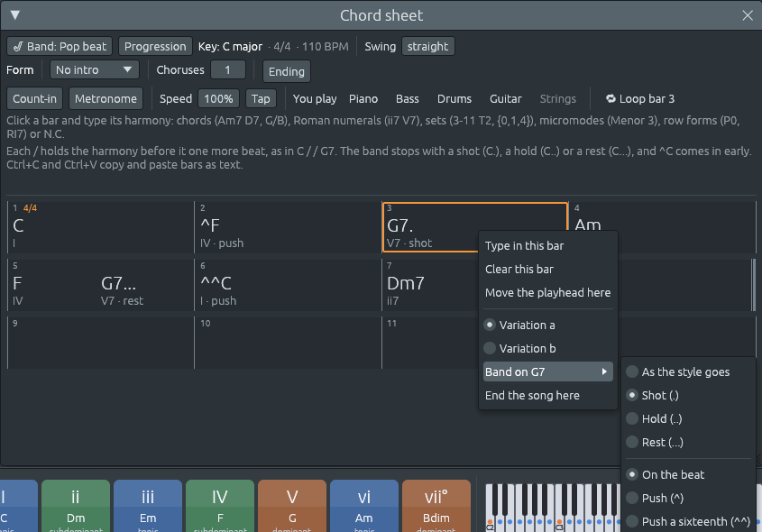The height and width of the screenshot is (532, 762).
Task: Select On the beat option
Action: pyautogui.click(x=689, y=474)
